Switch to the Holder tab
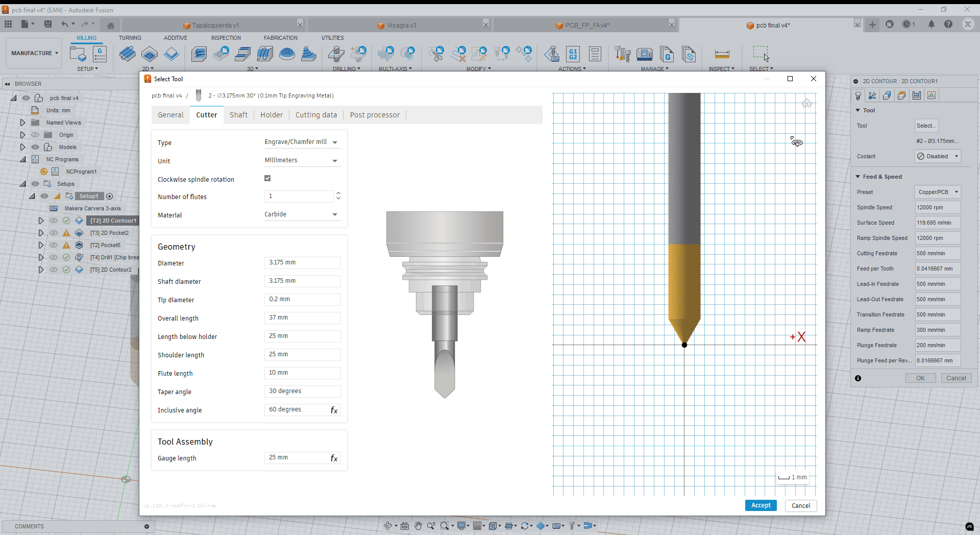 (x=272, y=115)
